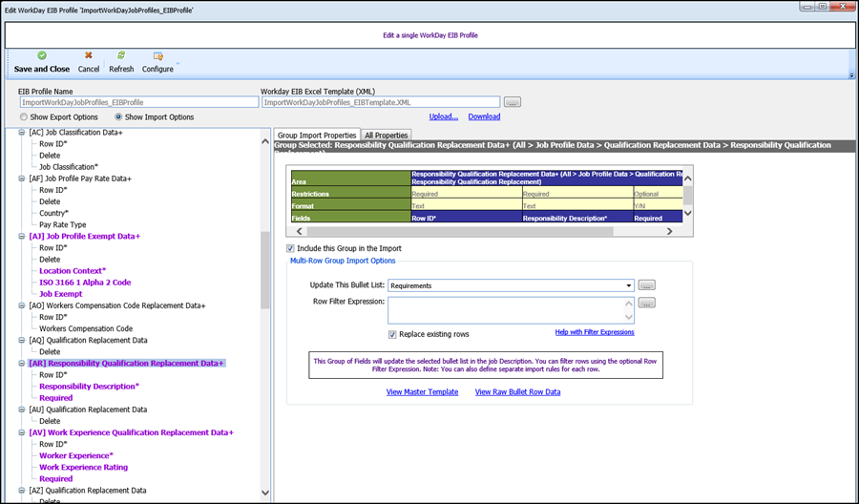Select Row ID* under [AV] Work Experience
859x504 pixels.
53,444
